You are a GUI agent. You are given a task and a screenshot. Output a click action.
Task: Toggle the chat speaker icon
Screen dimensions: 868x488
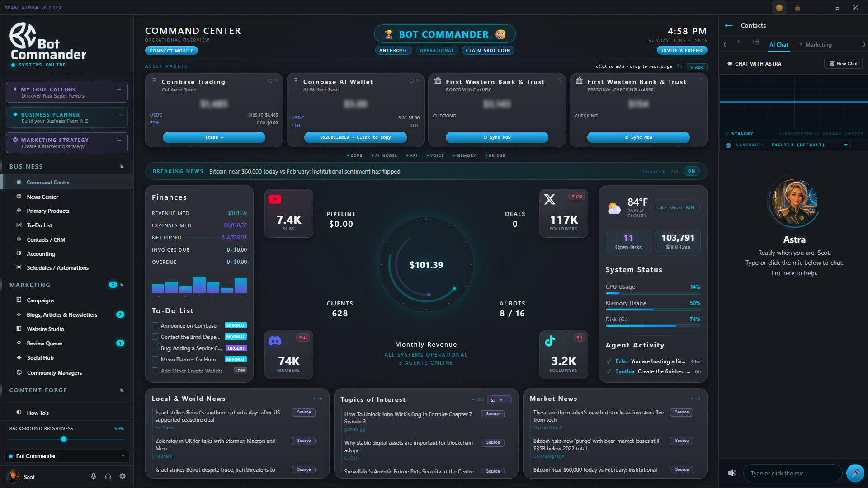coord(732,473)
